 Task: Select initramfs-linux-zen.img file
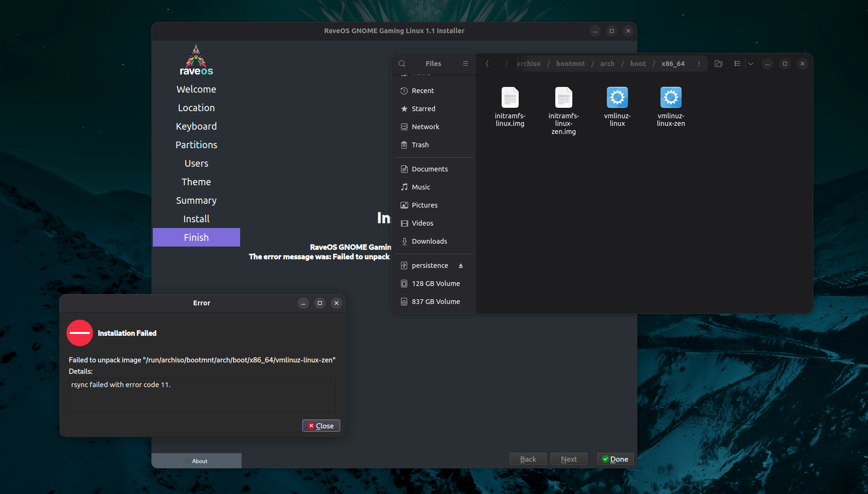point(563,98)
